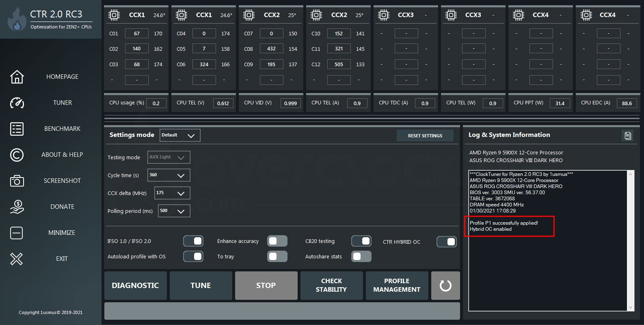This screenshot has height=325, width=644.
Task: Toggle the CTR HYBRID OC switch
Action: [447, 242]
